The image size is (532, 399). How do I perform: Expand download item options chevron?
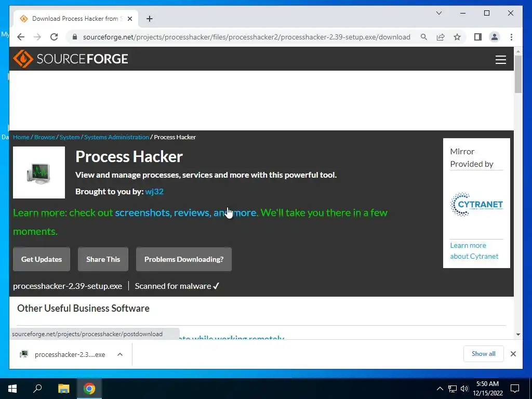pyautogui.click(x=120, y=354)
